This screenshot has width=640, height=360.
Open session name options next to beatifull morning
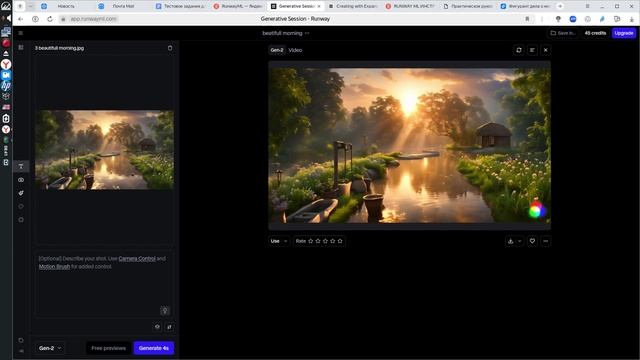(x=307, y=33)
